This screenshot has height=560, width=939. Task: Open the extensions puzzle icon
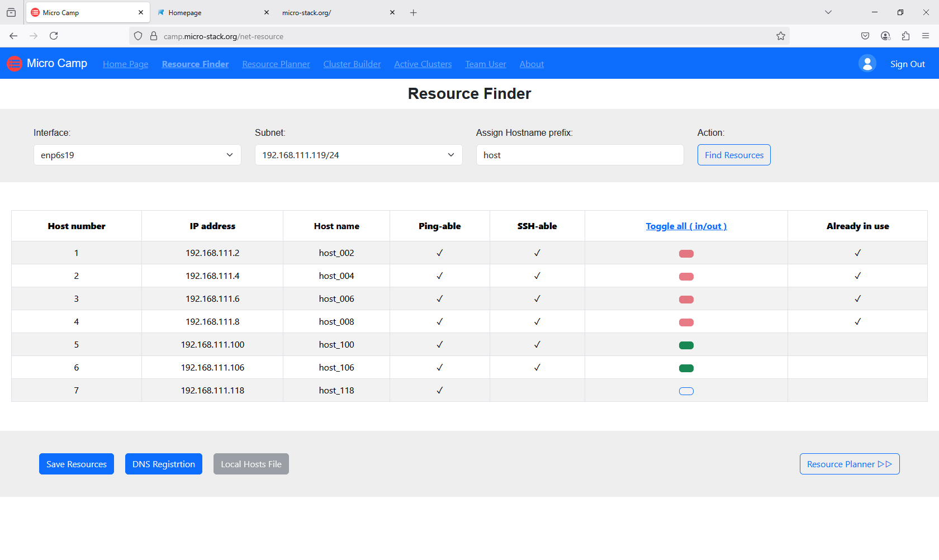click(905, 36)
